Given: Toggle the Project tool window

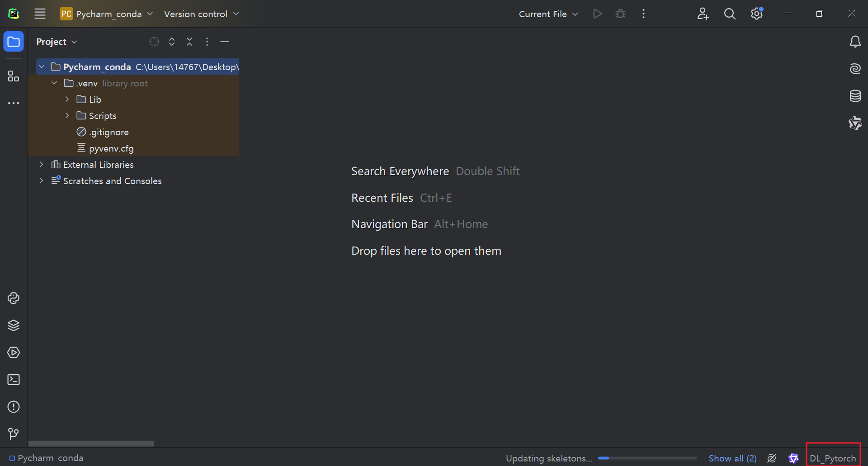Looking at the screenshot, I should [14, 42].
